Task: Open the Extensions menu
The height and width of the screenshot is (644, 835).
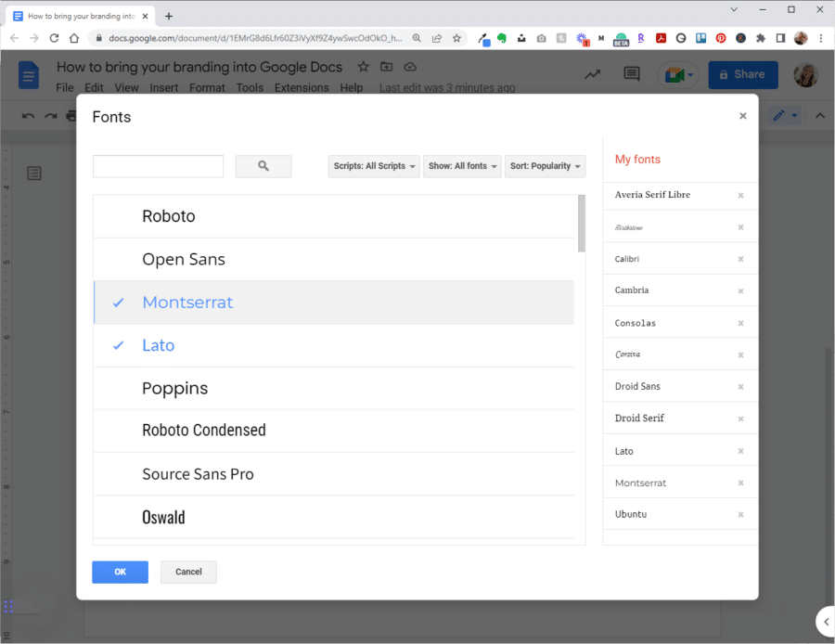Action: [x=301, y=87]
